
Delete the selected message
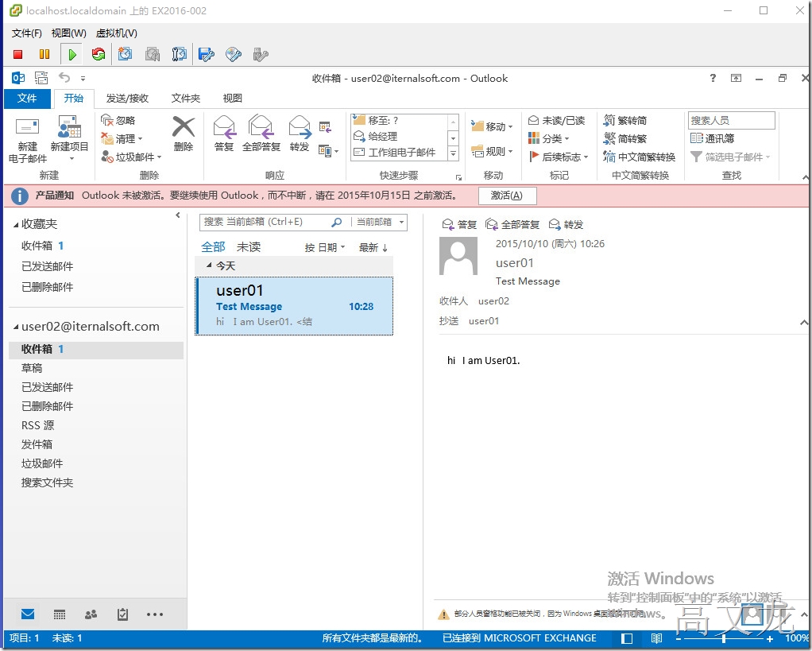(184, 134)
